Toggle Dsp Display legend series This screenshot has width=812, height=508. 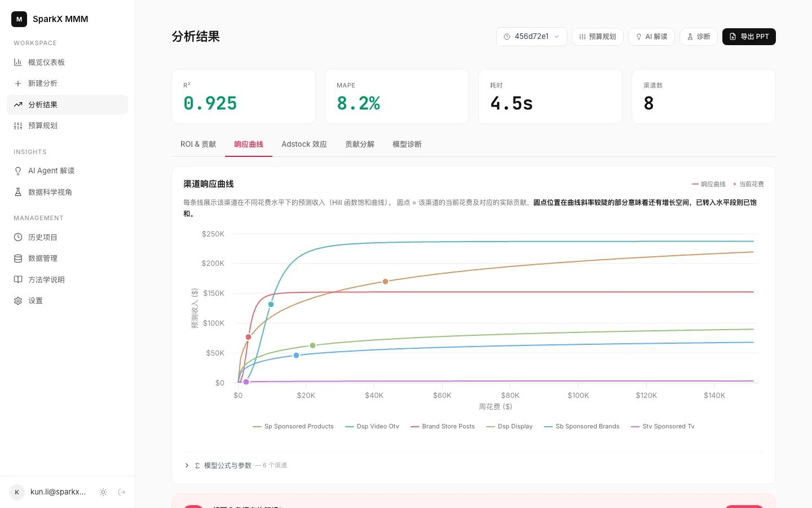[509, 427]
